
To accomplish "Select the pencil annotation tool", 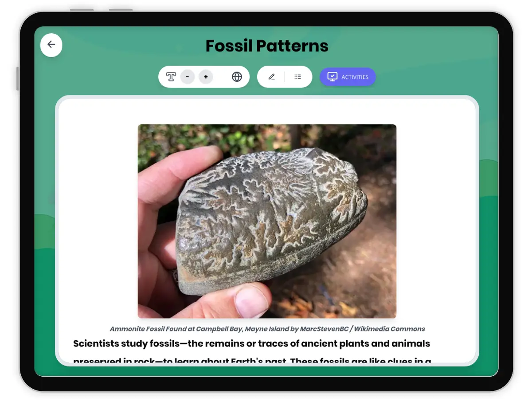I will click(x=271, y=77).
